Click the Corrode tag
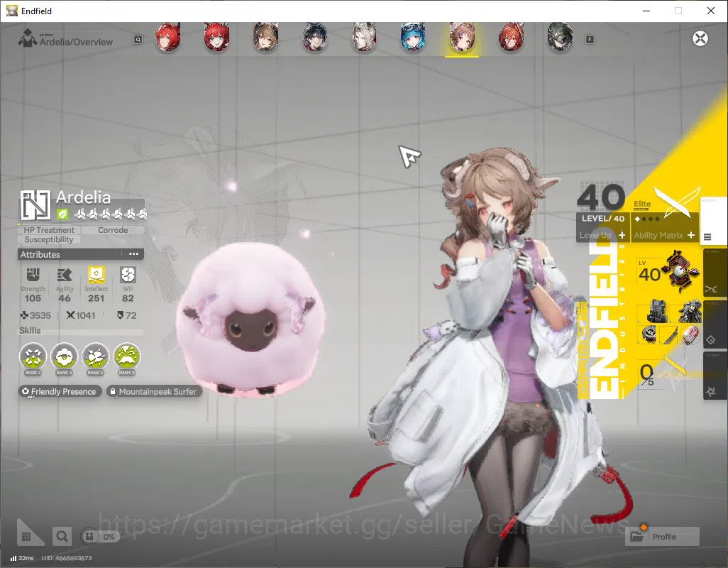This screenshot has width=728, height=568. pyautogui.click(x=113, y=230)
